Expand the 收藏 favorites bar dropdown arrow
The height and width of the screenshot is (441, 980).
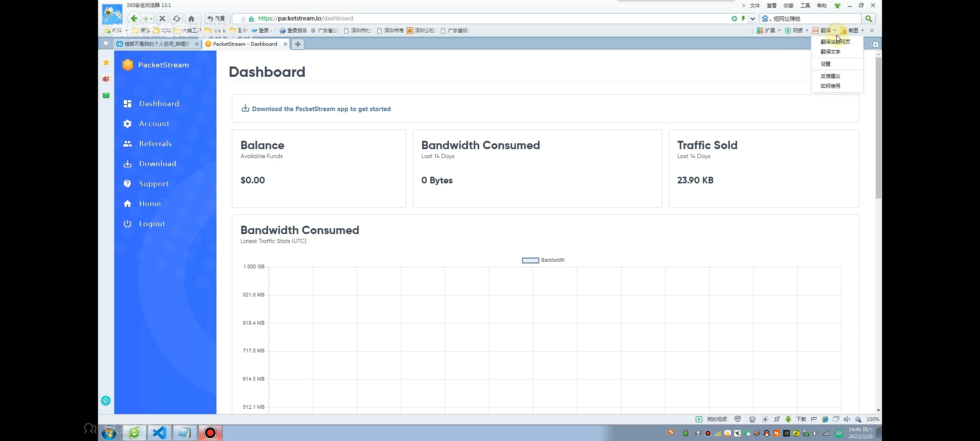click(127, 31)
